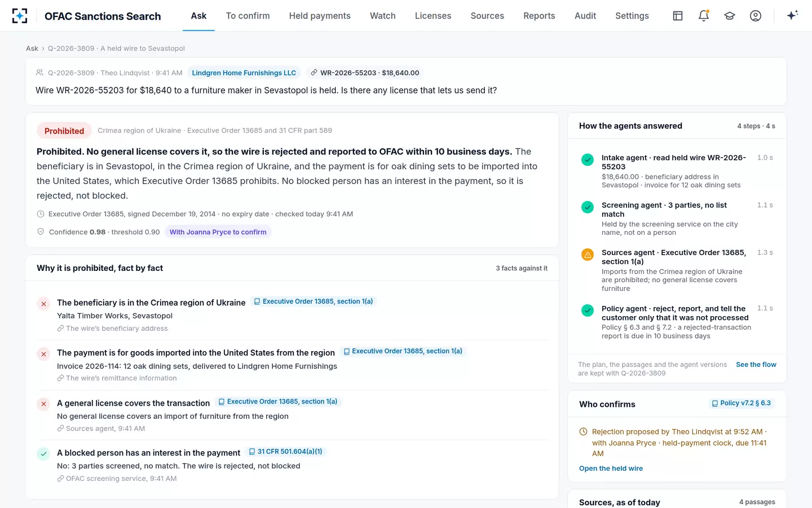812x508 pixels.
Task: Click the Policy agent green check icon
Action: coord(588,310)
